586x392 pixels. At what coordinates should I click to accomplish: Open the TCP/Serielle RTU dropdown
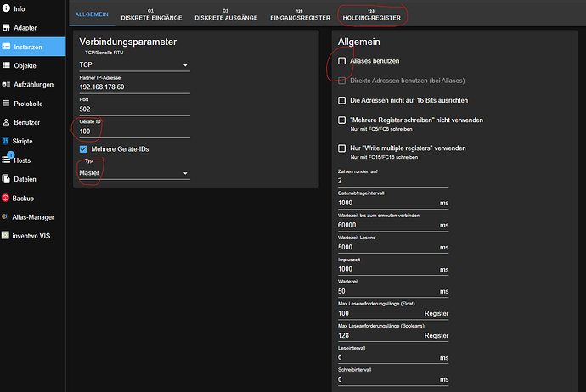134,65
